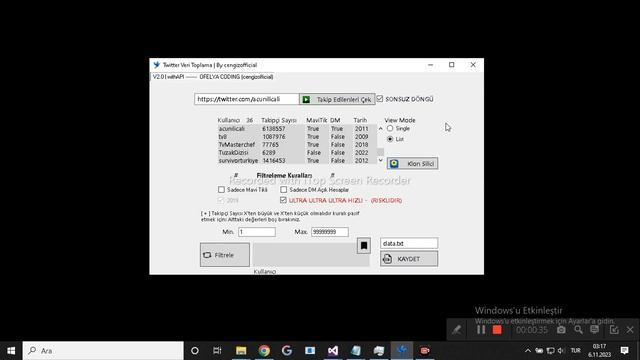Select the acunilicali row in list
This screenshot has width=640, height=360.
coord(297,129)
